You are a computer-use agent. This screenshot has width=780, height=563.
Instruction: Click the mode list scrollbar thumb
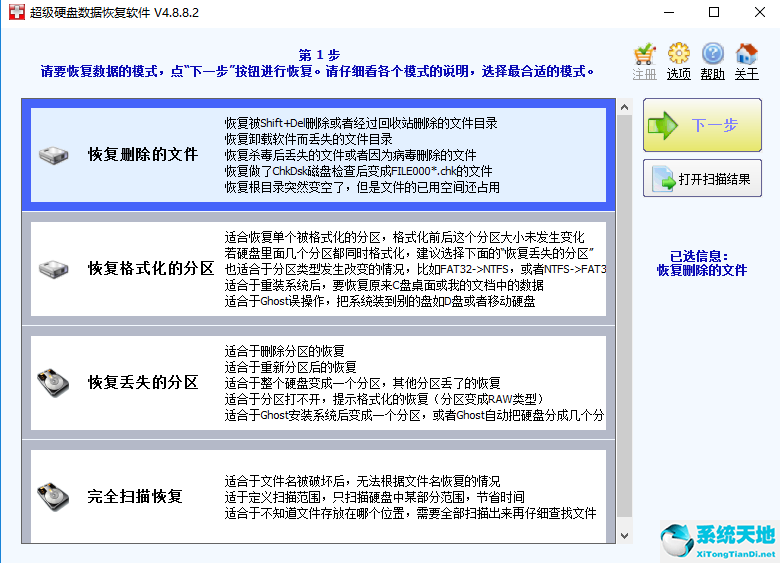pyautogui.click(x=624, y=316)
